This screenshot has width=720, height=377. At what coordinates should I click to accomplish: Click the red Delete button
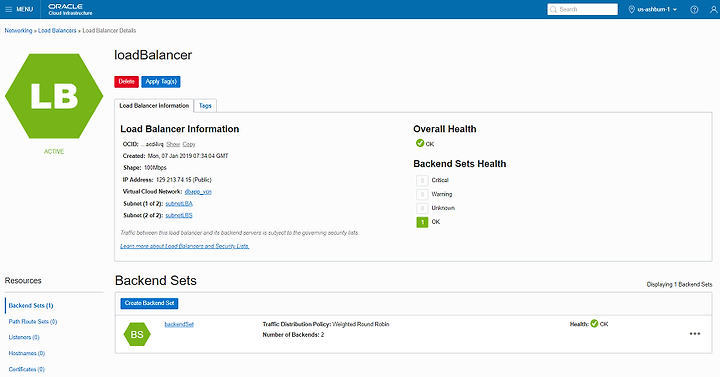126,82
